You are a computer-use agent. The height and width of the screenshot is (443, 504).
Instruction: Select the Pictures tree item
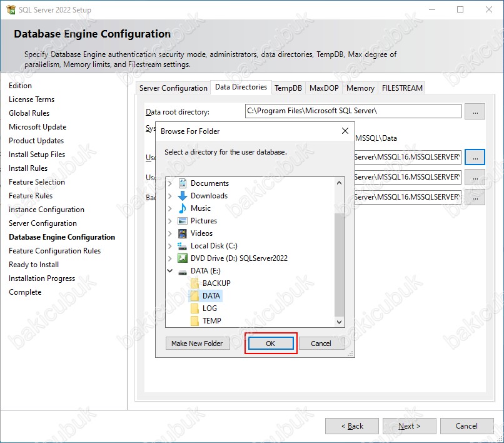(204, 221)
